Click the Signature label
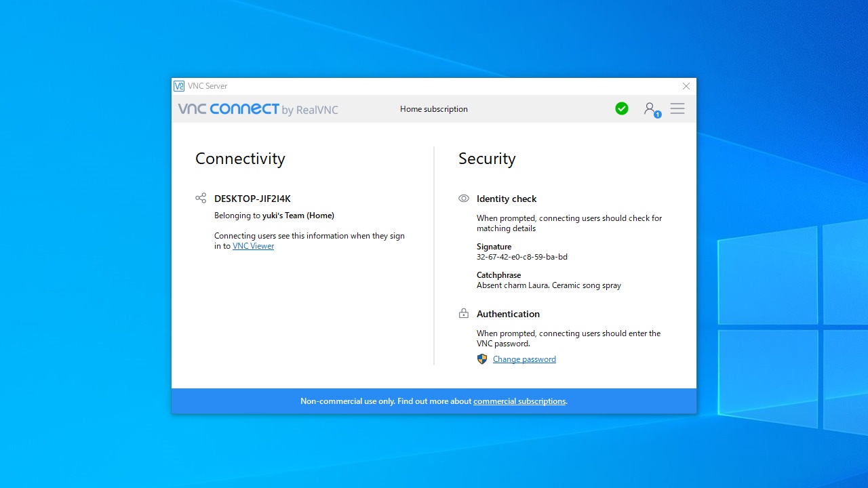This screenshot has width=868, height=488. (494, 247)
